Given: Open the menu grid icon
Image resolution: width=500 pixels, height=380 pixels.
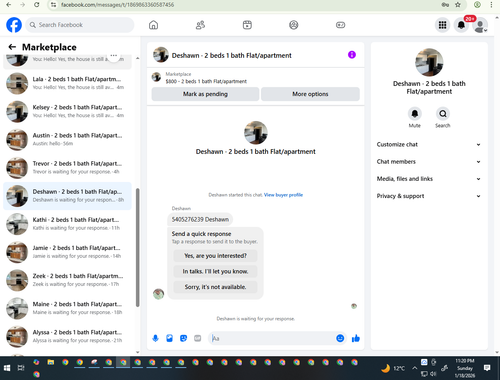Looking at the screenshot, I should coord(442,25).
